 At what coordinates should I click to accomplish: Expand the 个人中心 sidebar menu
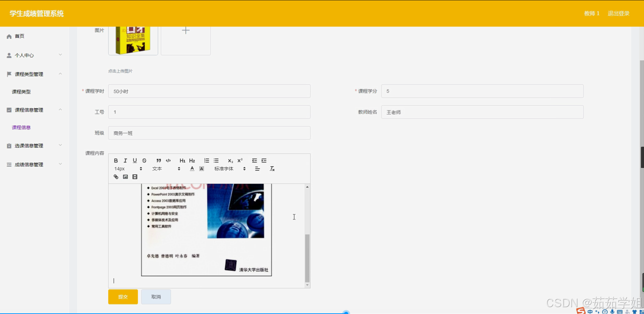click(x=34, y=55)
